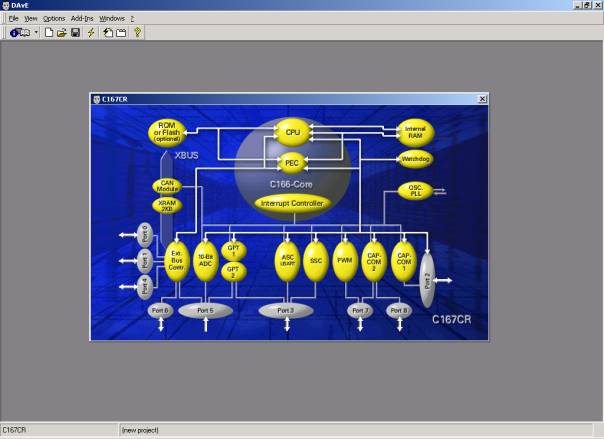Click the yellow light bulb help icon

[138, 32]
